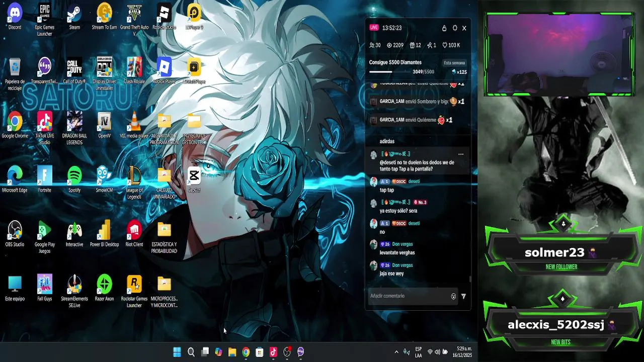Open taskbar Search
The image size is (644, 362).
(x=191, y=352)
